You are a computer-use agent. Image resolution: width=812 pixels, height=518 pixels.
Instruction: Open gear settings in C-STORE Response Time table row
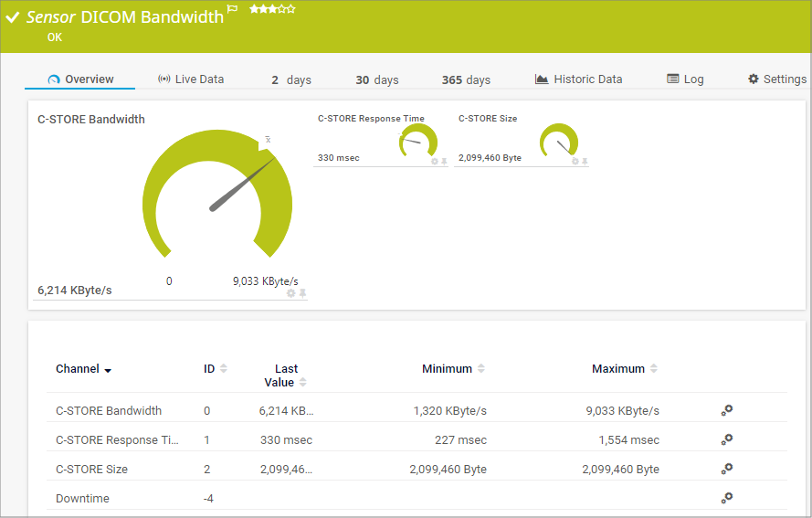tap(726, 439)
